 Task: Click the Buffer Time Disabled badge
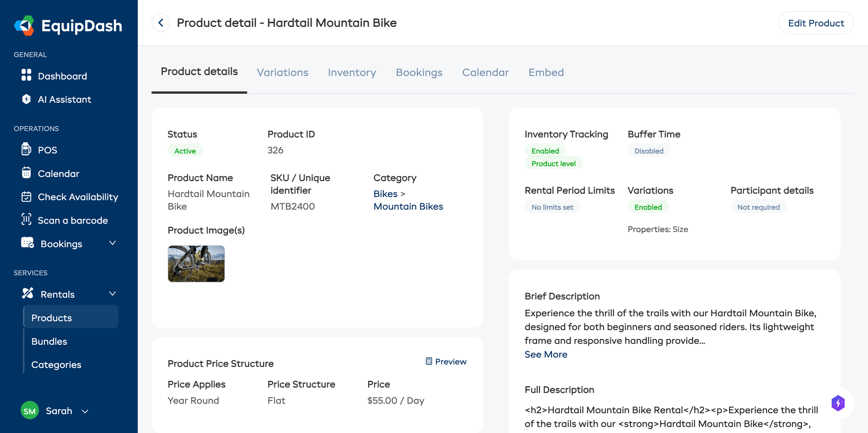(649, 150)
